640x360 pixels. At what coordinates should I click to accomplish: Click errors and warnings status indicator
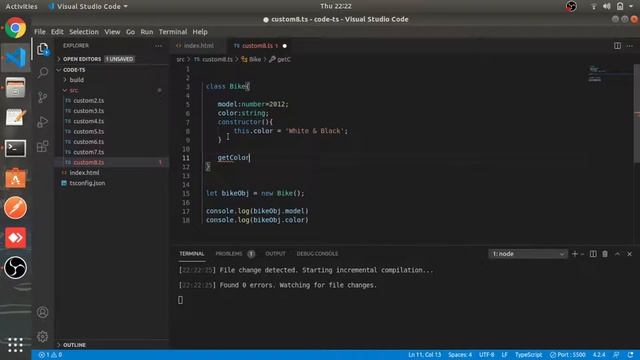pos(50,355)
